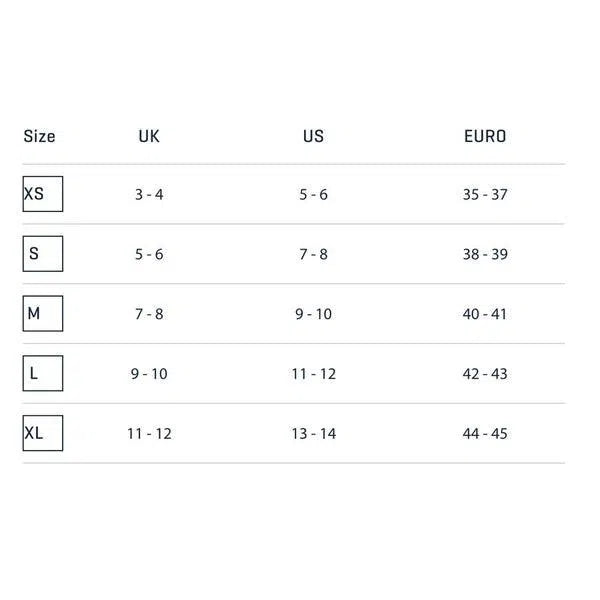This screenshot has height=600, width=600.
Task: Click the US column header
Action: point(313,136)
